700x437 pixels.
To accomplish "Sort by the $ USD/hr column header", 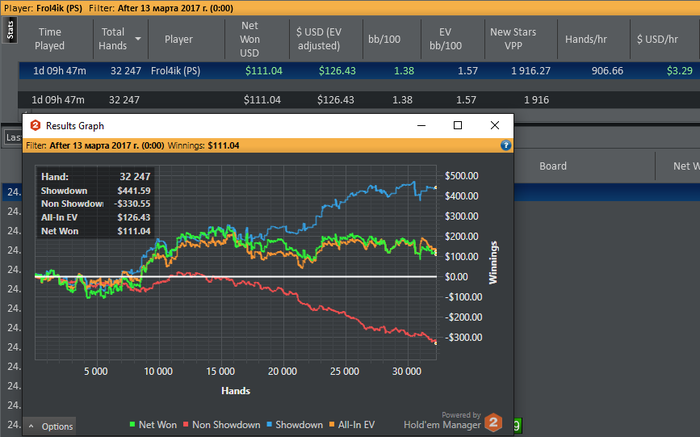I will click(657, 39).
